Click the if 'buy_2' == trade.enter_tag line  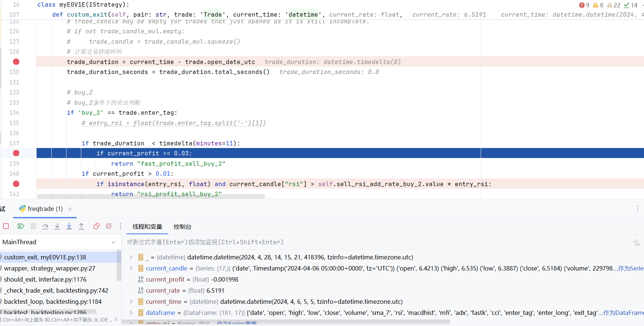coord(122,112)
